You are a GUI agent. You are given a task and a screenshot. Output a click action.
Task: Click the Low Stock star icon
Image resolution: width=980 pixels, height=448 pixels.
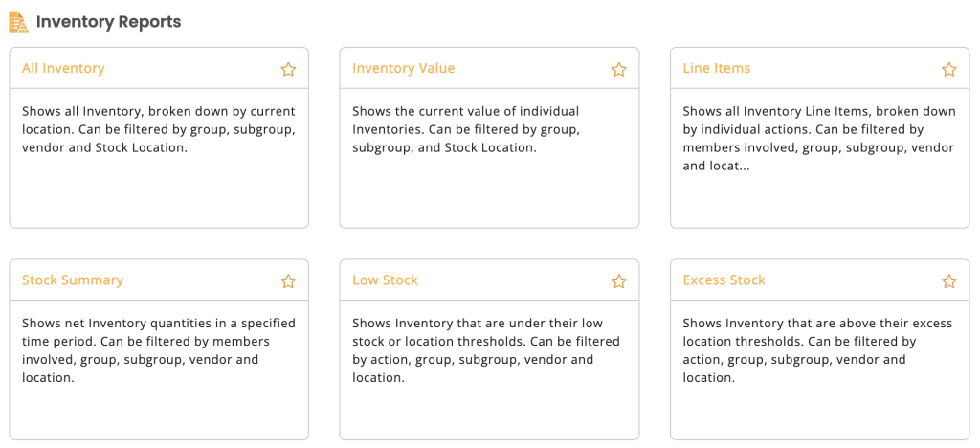619,281
